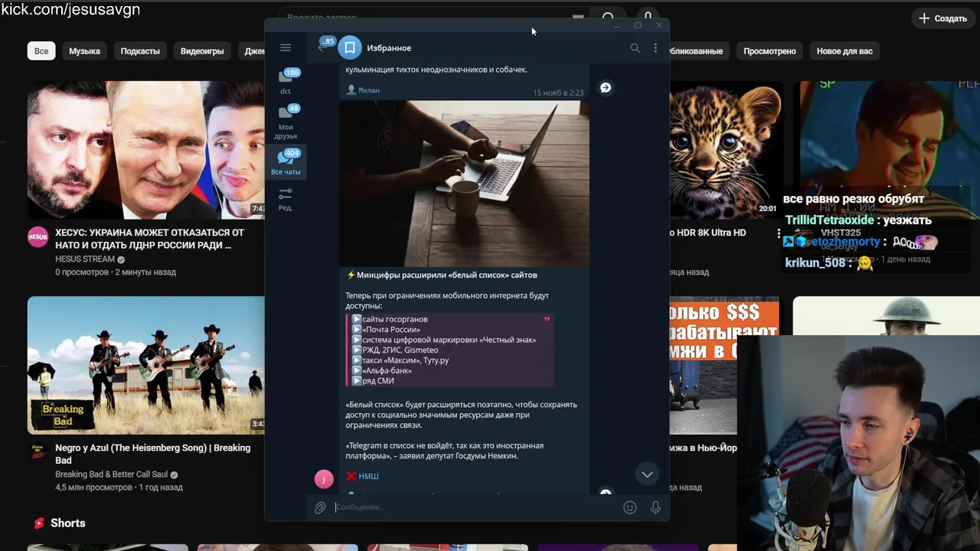Image resolution: width=980 pixels, height=551 pixels.
Task: Open emoji picker in Telegram
Action: pyautogui.click(x=629, y=507)
